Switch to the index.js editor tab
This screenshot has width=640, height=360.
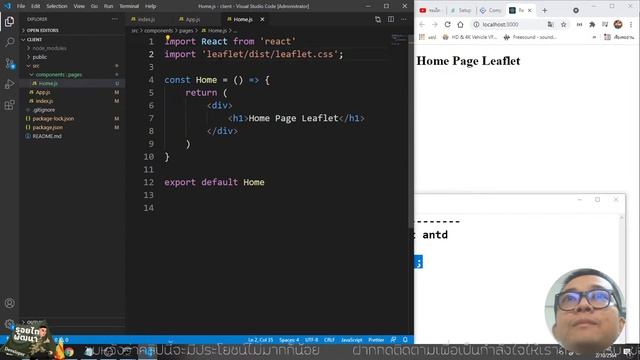(x=146, y=19)
